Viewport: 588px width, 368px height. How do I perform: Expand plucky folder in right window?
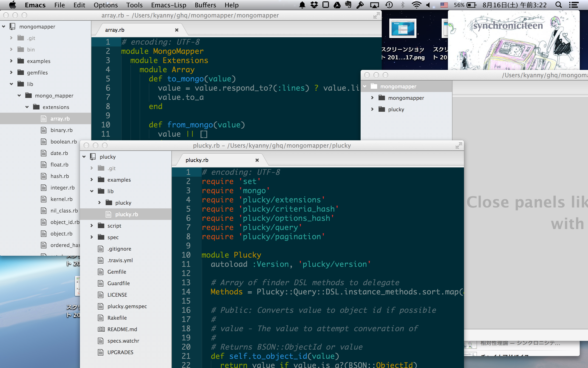click(x=372, y=109)
